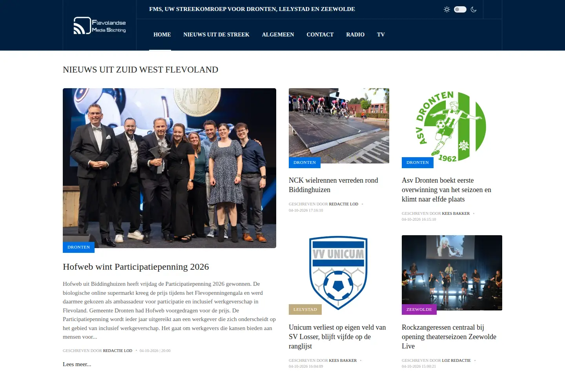Click the sun light-mode icon
The width and height of the screenshot is (565, 392).
click(x=447, y=9)
